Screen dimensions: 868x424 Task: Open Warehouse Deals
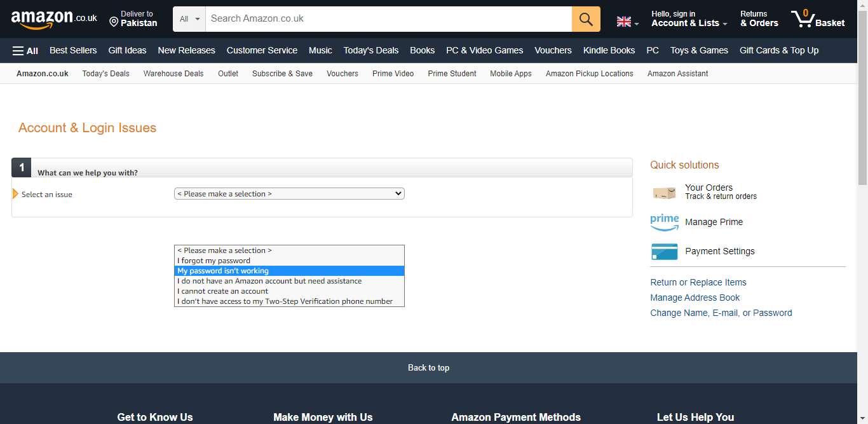(x=173, y=74)
